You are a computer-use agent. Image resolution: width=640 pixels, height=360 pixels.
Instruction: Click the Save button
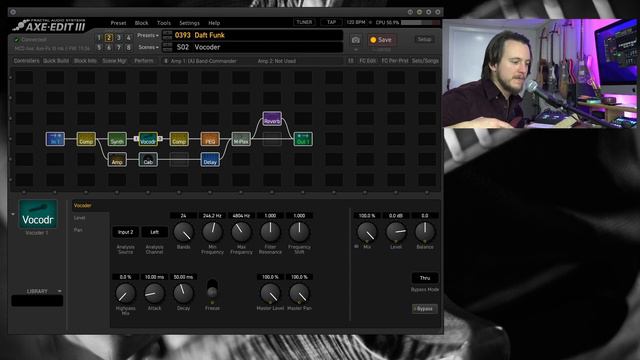click(x=381, y=40)
